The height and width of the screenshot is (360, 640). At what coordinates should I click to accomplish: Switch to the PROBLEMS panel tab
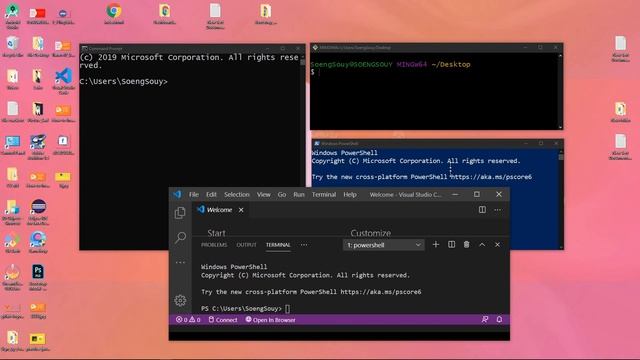pyautogui.click(x=214, y=245)
